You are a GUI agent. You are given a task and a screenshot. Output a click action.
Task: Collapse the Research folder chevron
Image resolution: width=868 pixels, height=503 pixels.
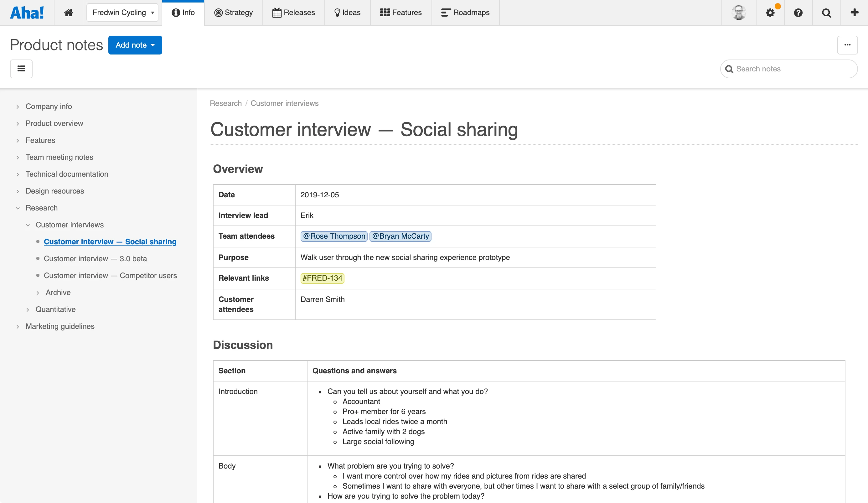tap(18, 208)
